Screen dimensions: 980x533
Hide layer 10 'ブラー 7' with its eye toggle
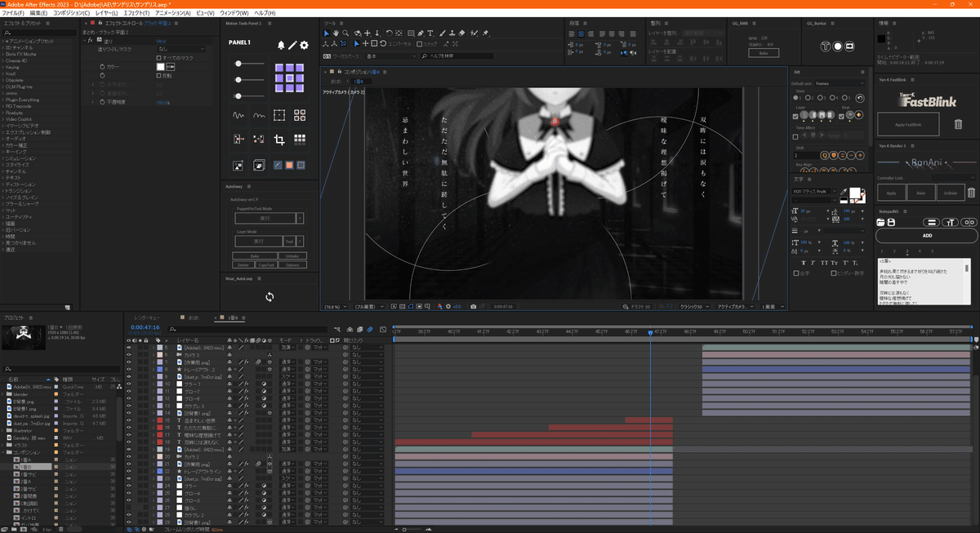128,384
